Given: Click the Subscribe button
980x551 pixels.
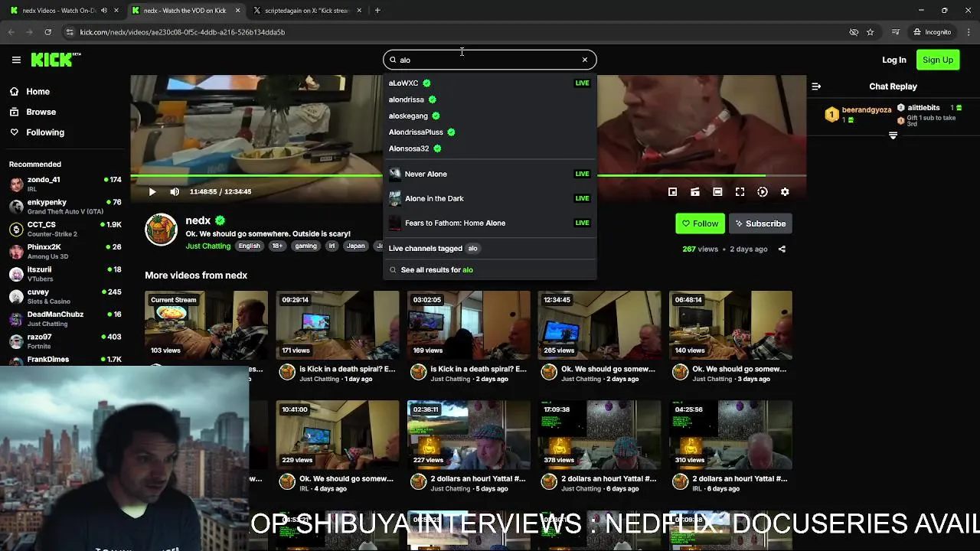Looking at the screenshot, I should 760,223.
